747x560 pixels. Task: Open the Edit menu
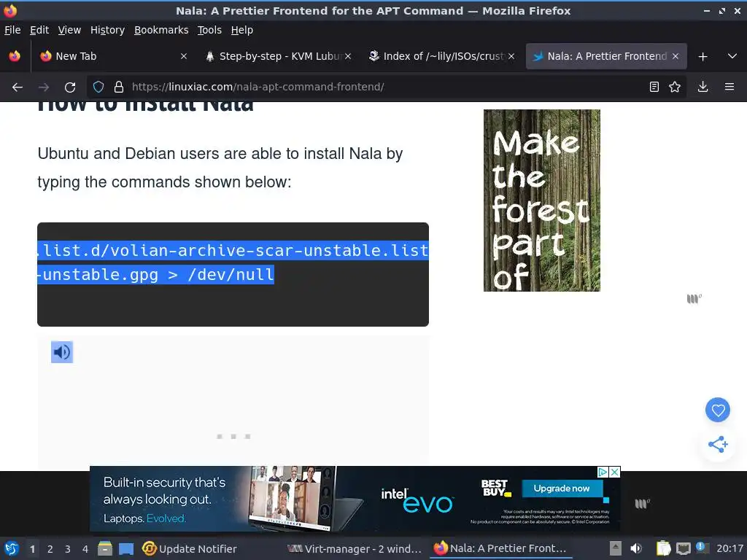pyautogui.click(x=39, y=30)
